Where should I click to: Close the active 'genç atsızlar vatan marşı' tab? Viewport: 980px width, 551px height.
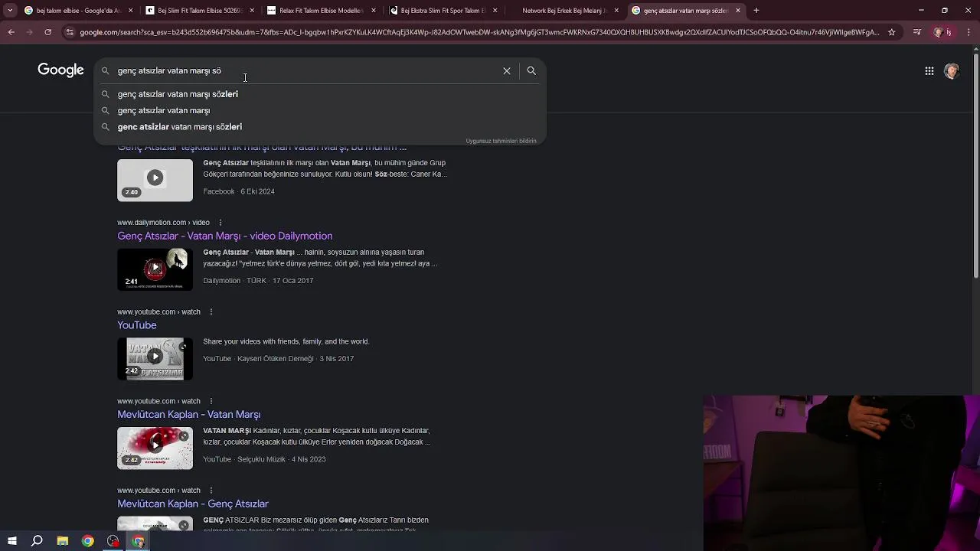[738, 11]
